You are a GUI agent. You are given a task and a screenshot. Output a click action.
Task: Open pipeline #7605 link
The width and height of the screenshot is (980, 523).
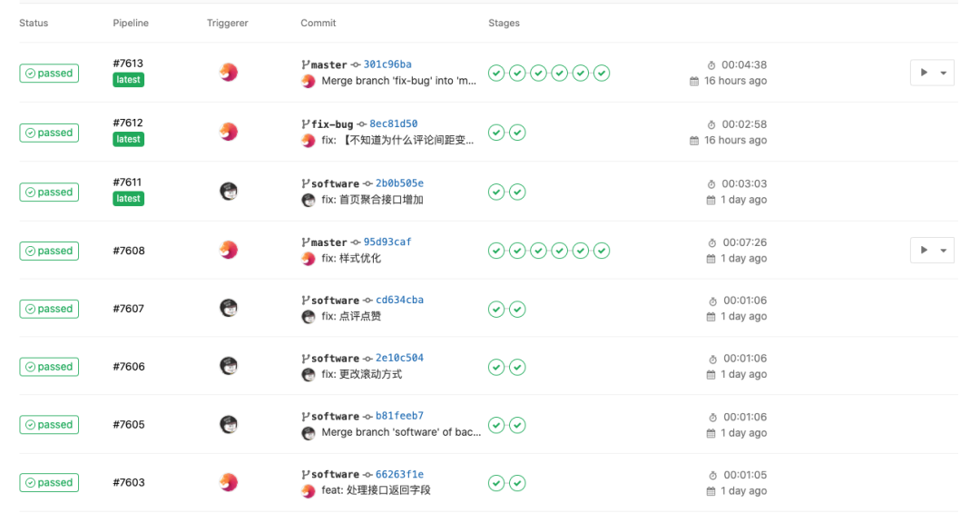(129, 425)
